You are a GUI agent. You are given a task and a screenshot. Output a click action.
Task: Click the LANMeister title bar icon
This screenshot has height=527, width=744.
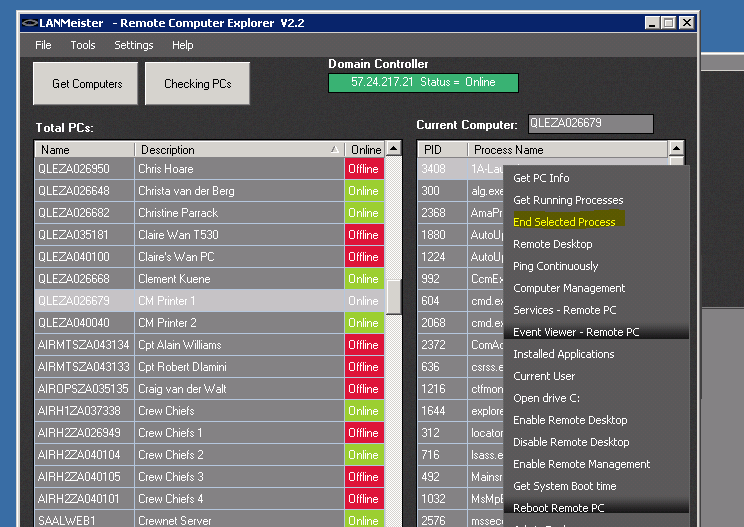click(x=29, y=23)
